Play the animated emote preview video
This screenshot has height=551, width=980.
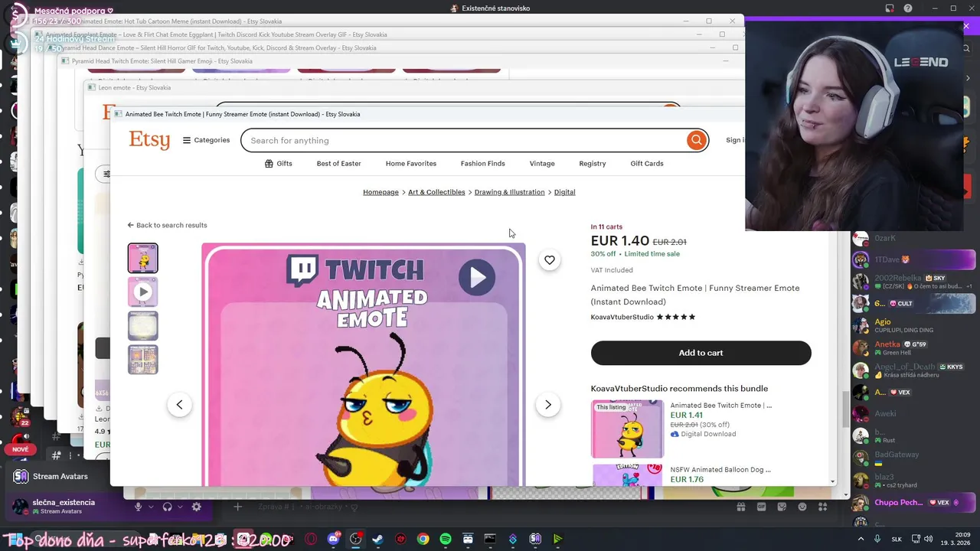(477, 277)
